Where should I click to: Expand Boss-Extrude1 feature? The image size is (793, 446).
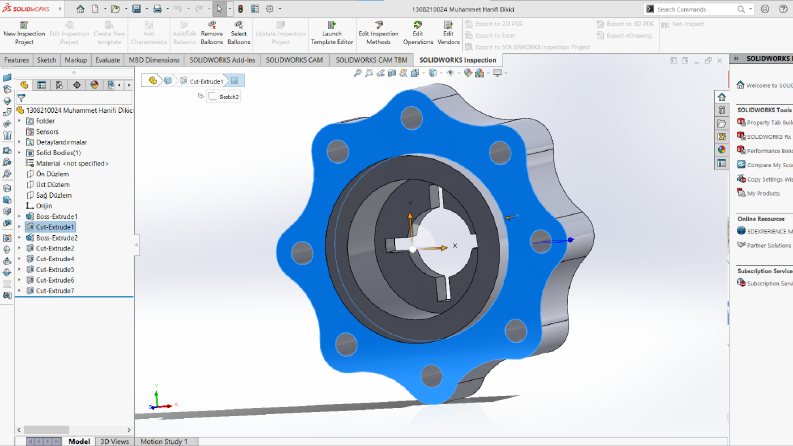[x=20, y=216]
